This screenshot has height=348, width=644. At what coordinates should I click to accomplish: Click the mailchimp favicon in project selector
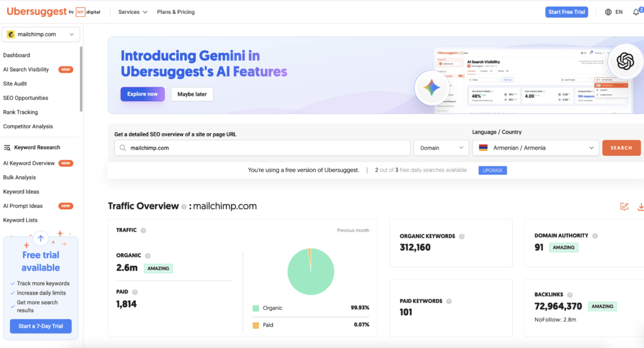11,35
